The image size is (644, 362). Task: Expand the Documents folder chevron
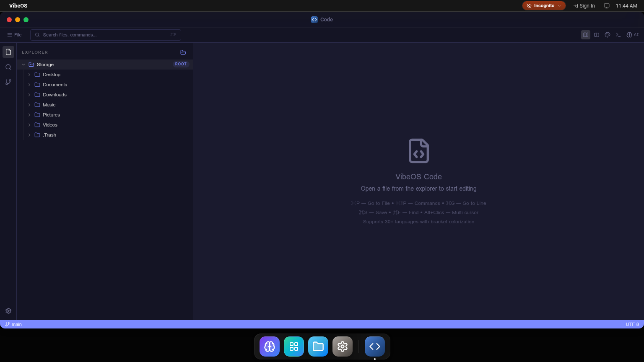point(29,85)
